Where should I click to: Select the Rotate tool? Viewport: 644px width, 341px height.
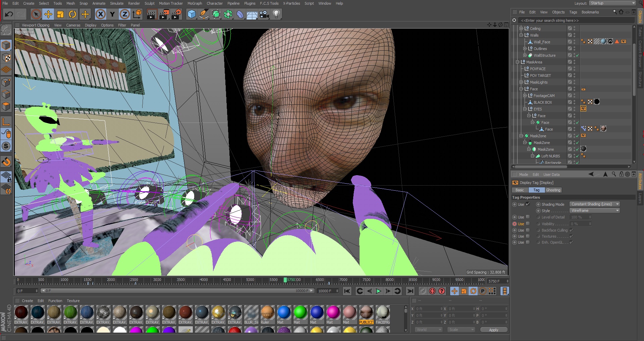pyautogui.click(x=72, y=14)
